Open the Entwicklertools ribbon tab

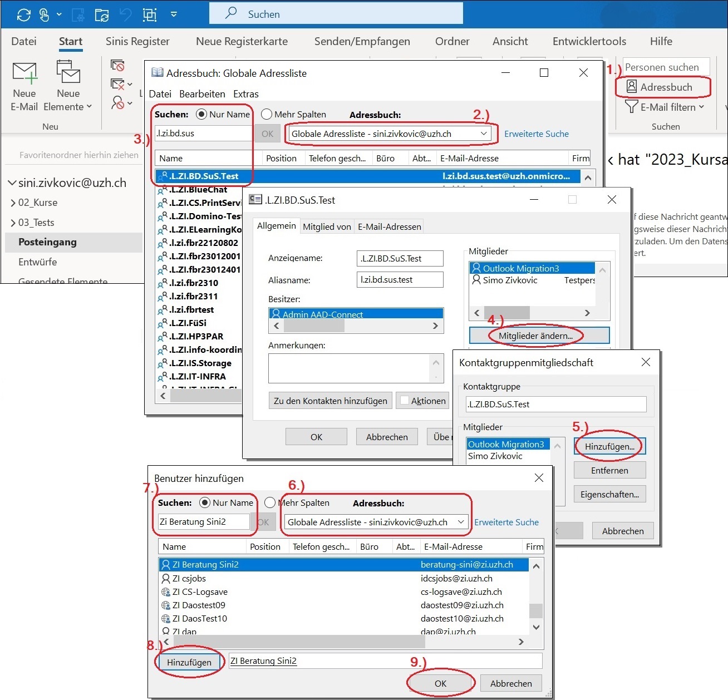click(x=589, y=41)
